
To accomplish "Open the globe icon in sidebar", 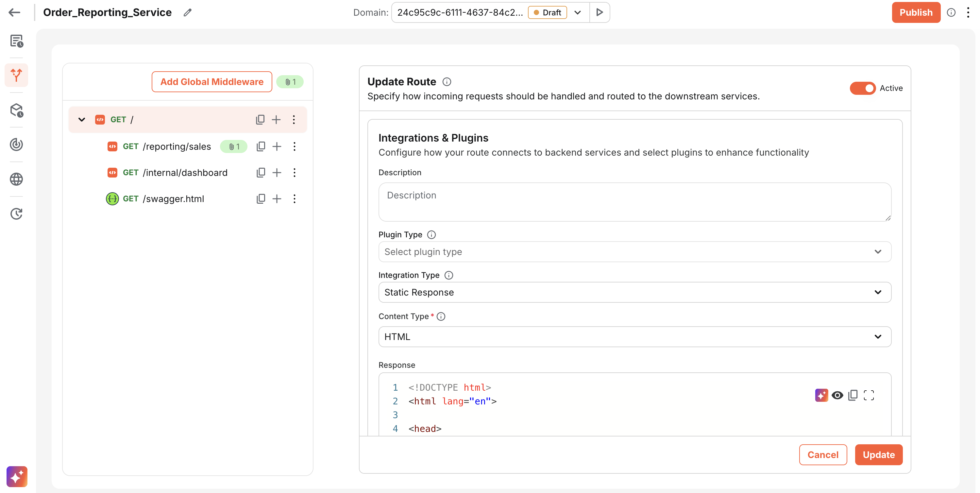I will point(16,179).
